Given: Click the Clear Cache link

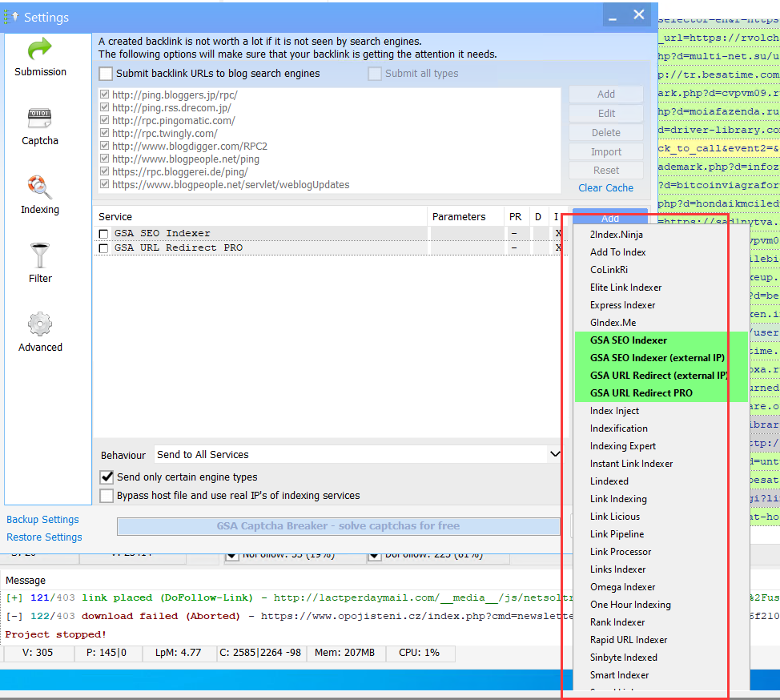Looking at the screenshot, I should coord(605,187).
